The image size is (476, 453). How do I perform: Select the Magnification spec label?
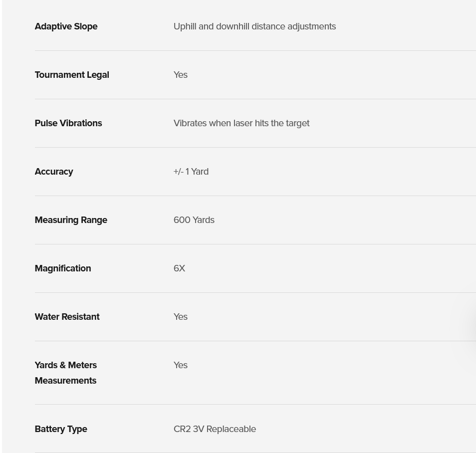(63, 268)
